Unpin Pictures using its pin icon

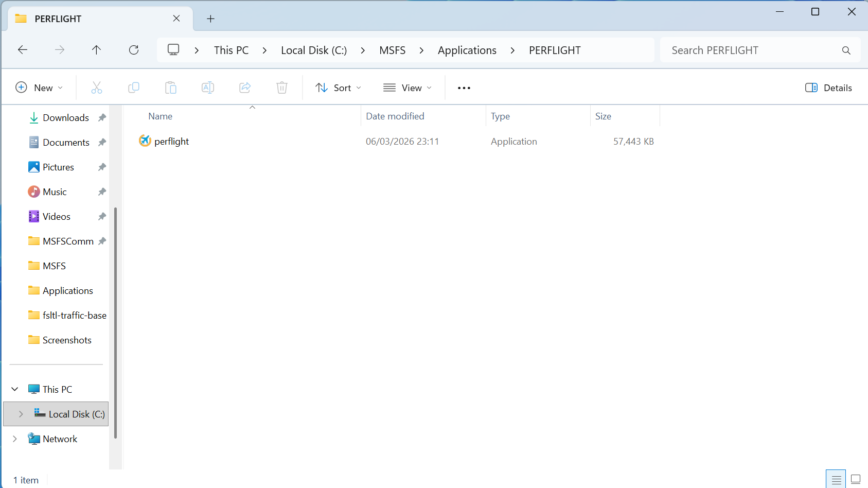pyautogui.click(x=102, y=167)
